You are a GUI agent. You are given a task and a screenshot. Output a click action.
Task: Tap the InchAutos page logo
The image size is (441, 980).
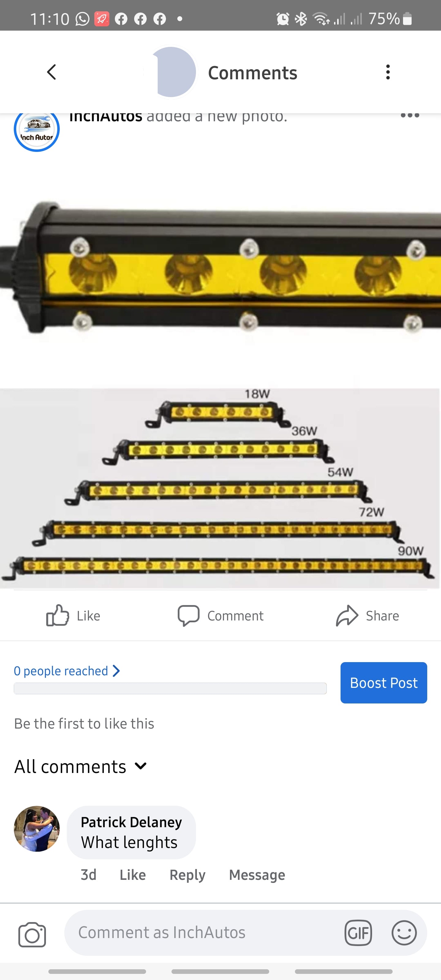tap(36, 129)
